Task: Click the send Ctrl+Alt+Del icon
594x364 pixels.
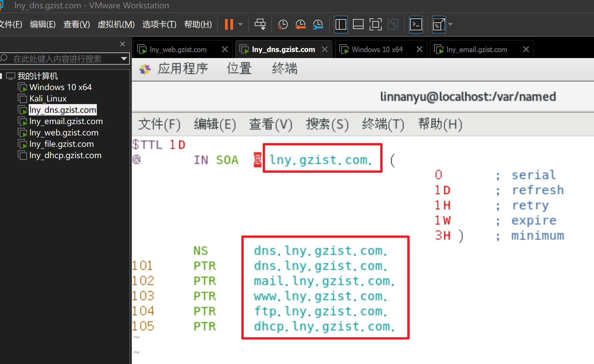Action: click(260, 24)
